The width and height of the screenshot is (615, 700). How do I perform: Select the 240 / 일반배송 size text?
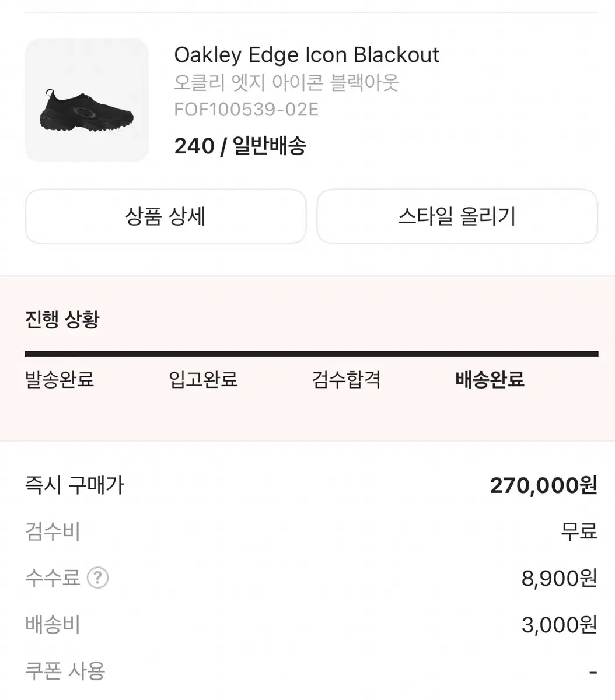(x=240, y=146)
